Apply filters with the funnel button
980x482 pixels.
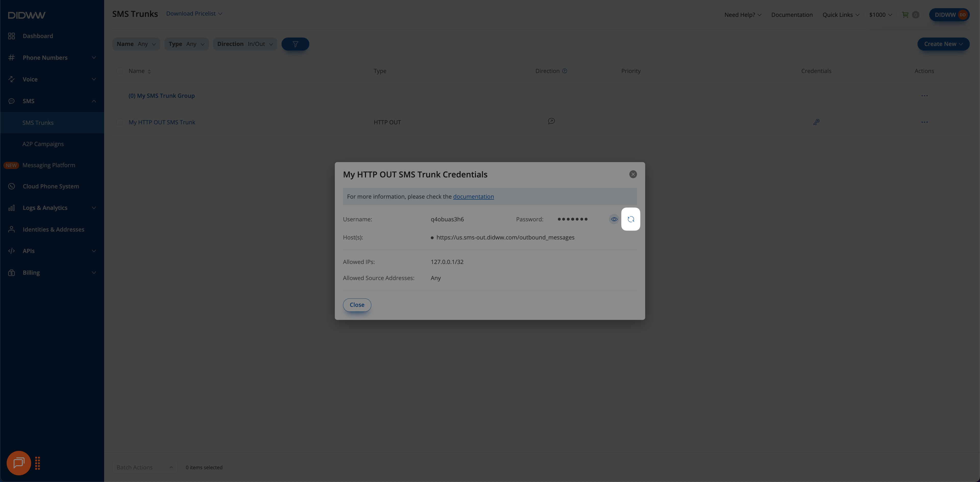(x=295, y=44)
